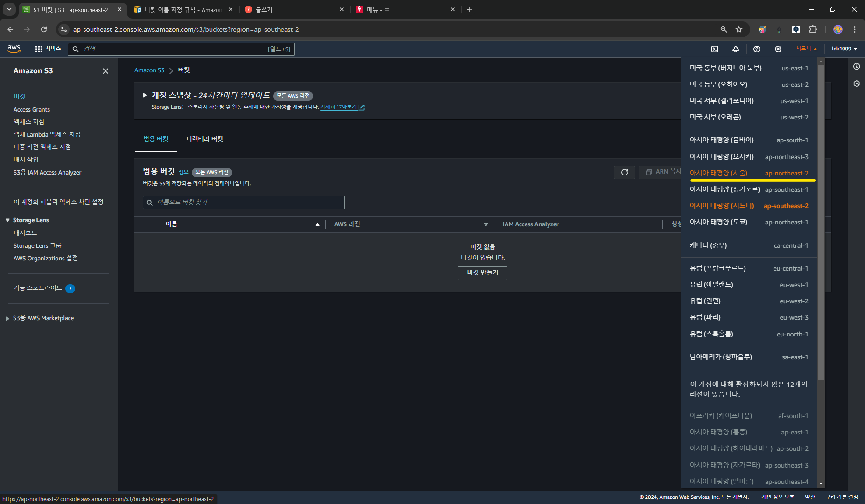
Task: Click the region list scrollbar thumb
Action: pos(821,223)
